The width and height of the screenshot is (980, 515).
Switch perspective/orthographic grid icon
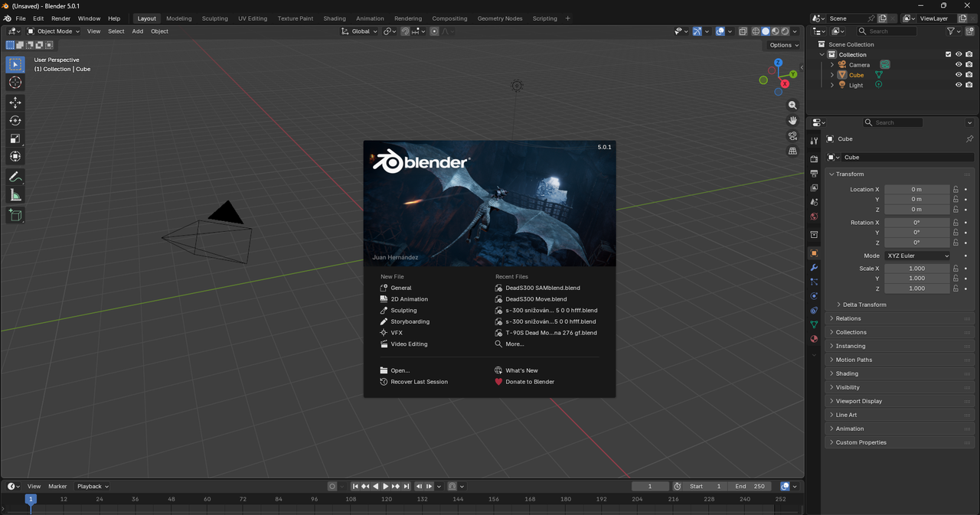792,151
